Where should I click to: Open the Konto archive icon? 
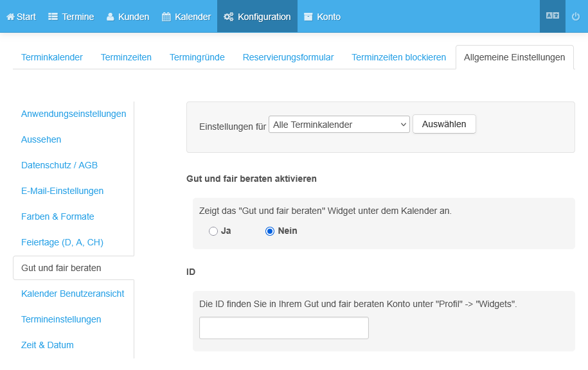(x=308, y=17)
